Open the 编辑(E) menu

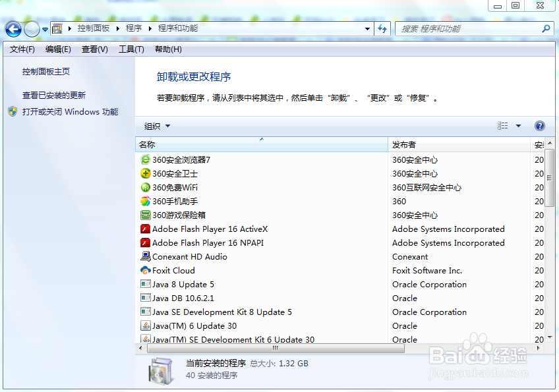click(58, 49)
